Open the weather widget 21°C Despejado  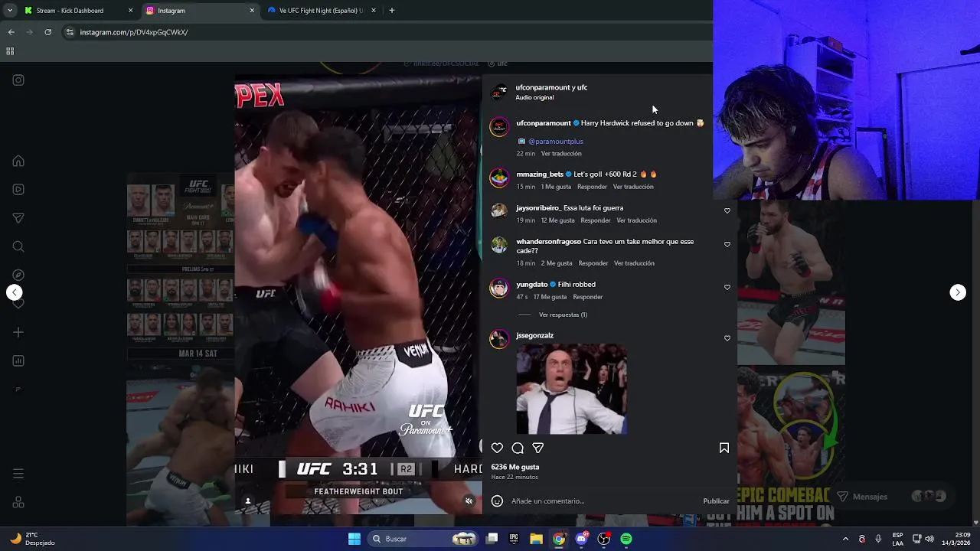[32, 539]
